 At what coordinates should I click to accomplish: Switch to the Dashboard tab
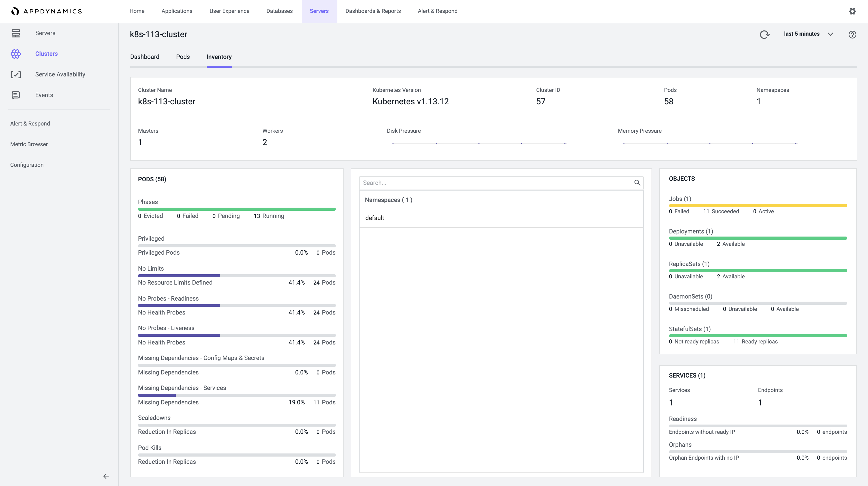145,57
